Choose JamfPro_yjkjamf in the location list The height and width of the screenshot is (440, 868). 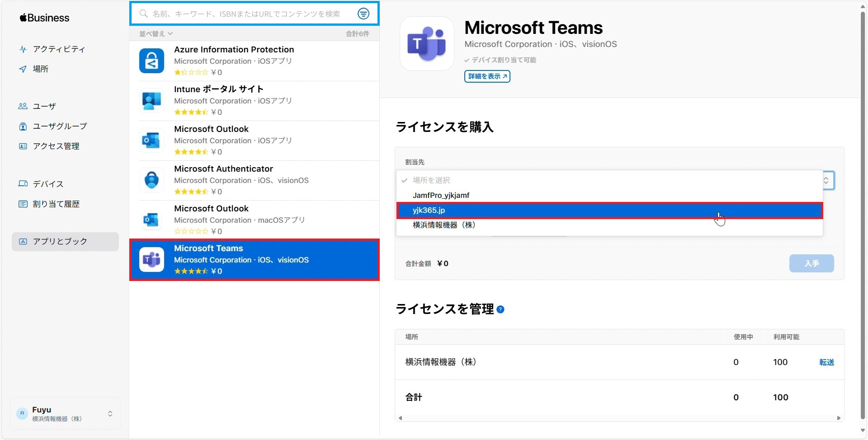coord(441,195)
